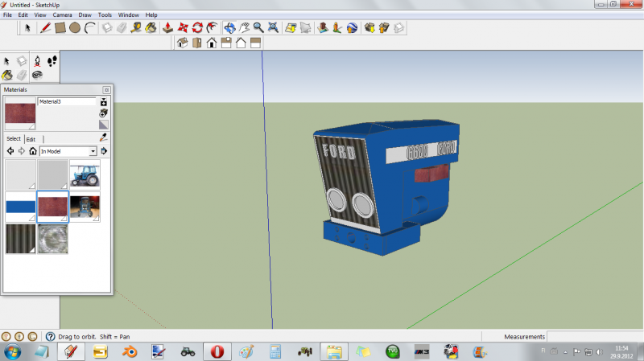Open the File menu
The image size is (644, 361).
[x=7, y=14]
